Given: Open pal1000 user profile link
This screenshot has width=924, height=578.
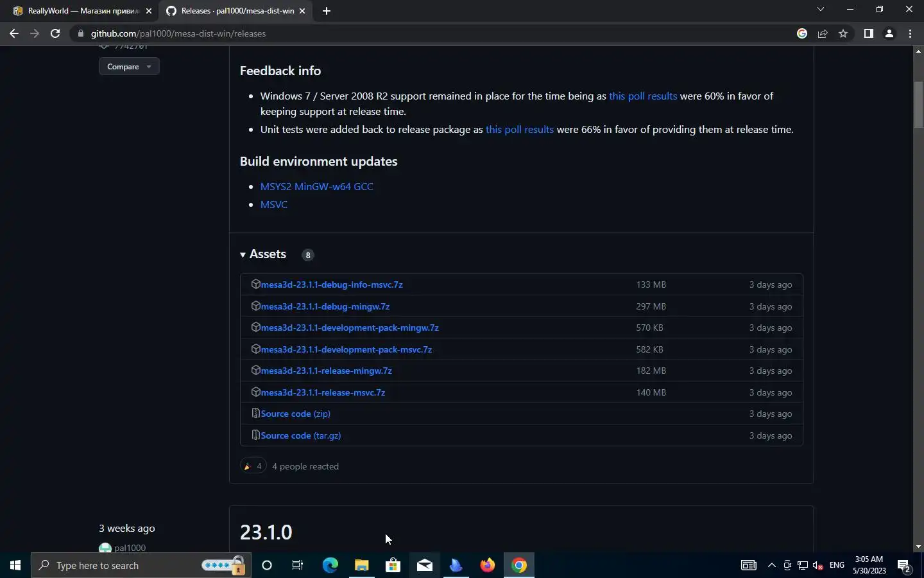Looking at the screenshot, I should point(130,548).
